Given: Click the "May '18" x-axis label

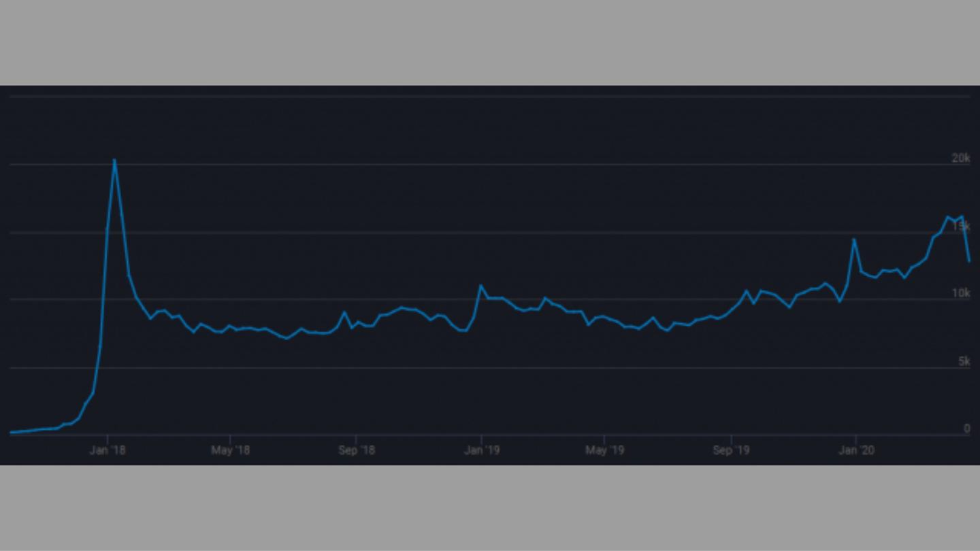Looking at the screenshot, I should (231, 450).
